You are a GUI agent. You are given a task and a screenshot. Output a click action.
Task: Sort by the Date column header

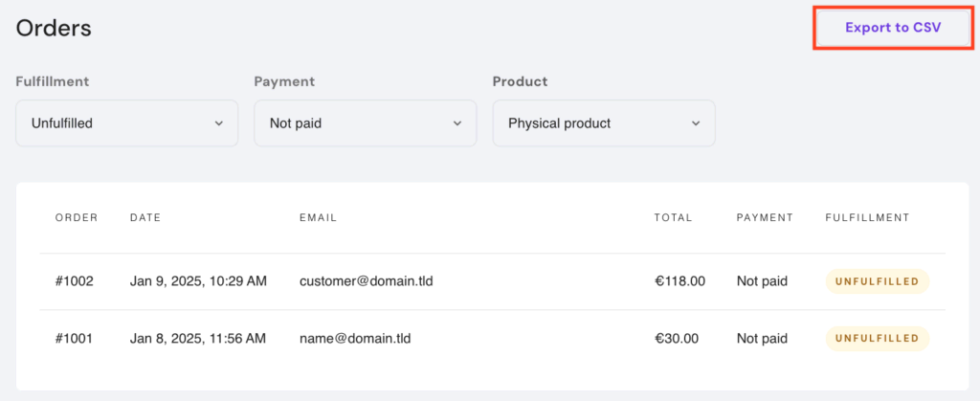(145, 217)
